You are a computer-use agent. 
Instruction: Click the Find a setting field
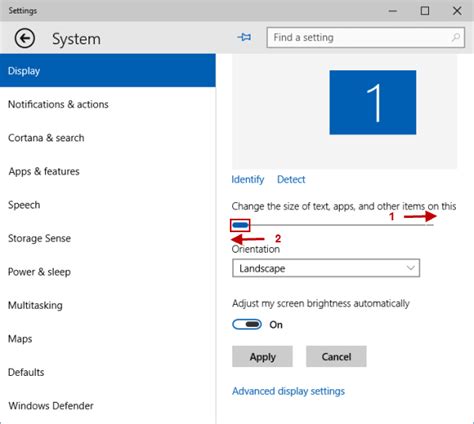click(366, 37)
